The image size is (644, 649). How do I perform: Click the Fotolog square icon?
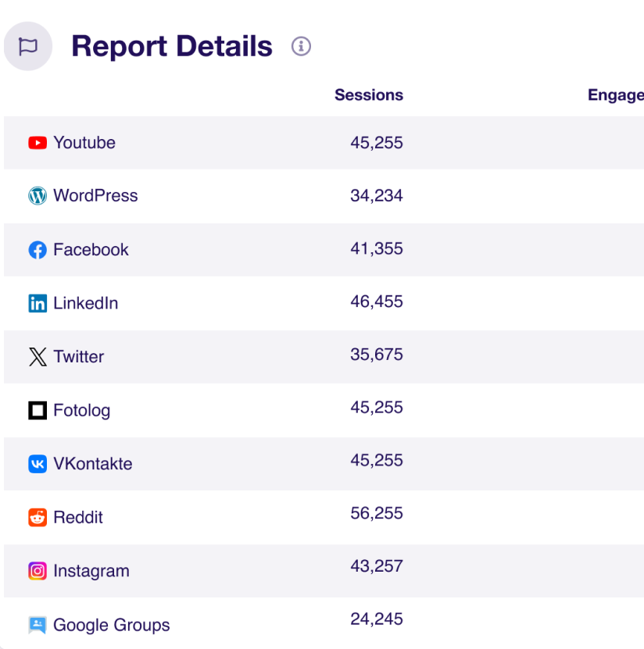click(38, 410)
